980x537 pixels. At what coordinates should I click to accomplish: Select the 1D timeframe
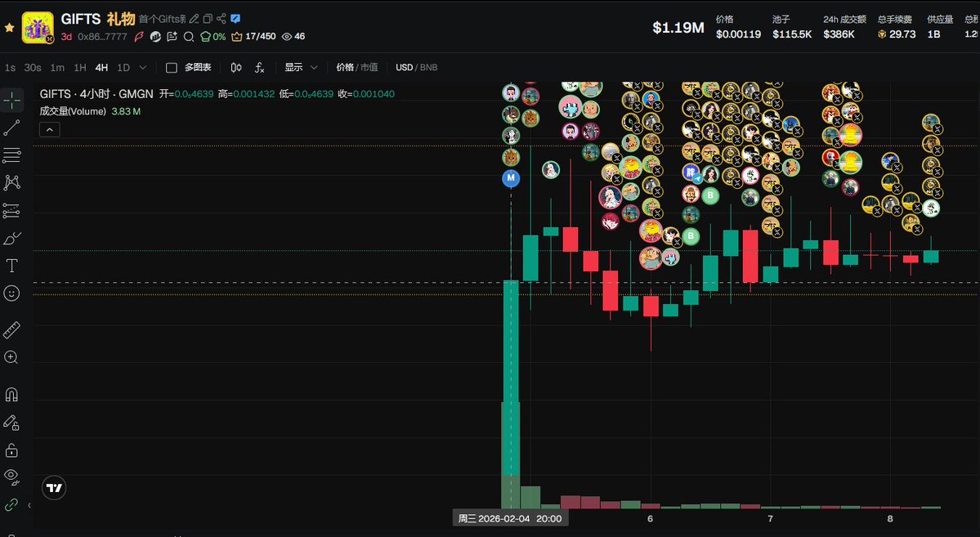(123, 68)
